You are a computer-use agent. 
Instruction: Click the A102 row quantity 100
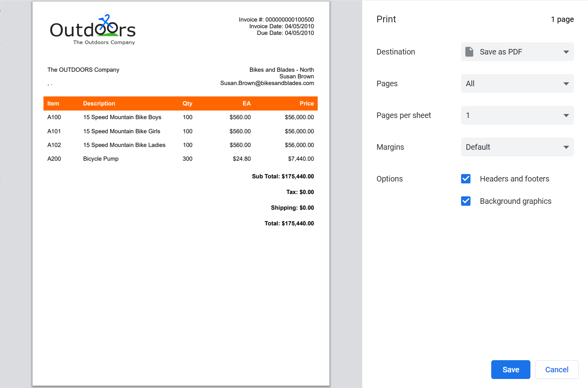pos(188,145)
